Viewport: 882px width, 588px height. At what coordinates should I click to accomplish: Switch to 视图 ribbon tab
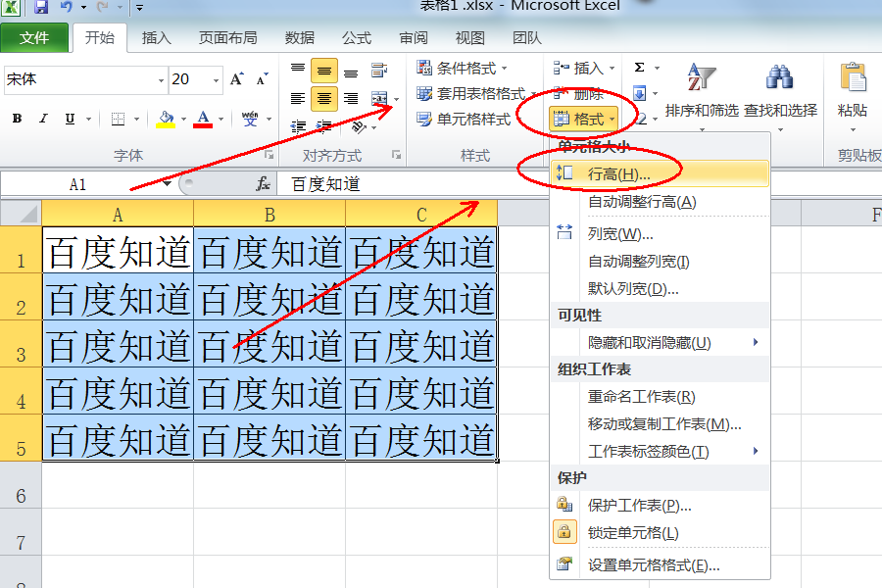(469, 37)
